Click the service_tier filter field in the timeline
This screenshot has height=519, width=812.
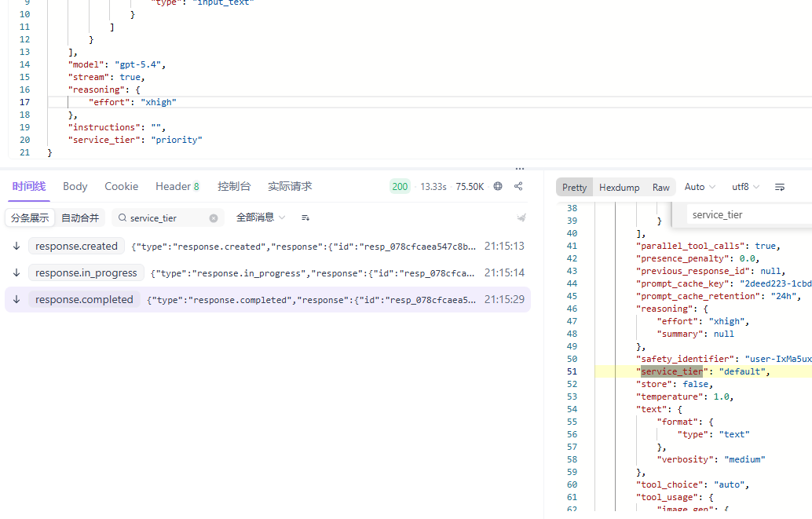[168, 218]
